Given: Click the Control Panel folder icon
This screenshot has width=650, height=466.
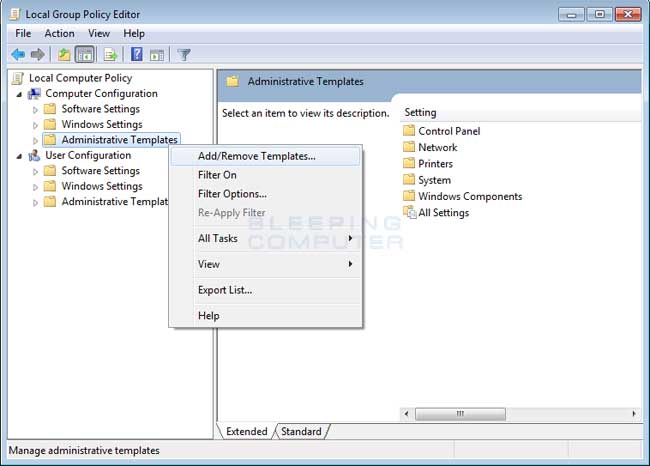Looking at the screenshot, I should 409,131.
